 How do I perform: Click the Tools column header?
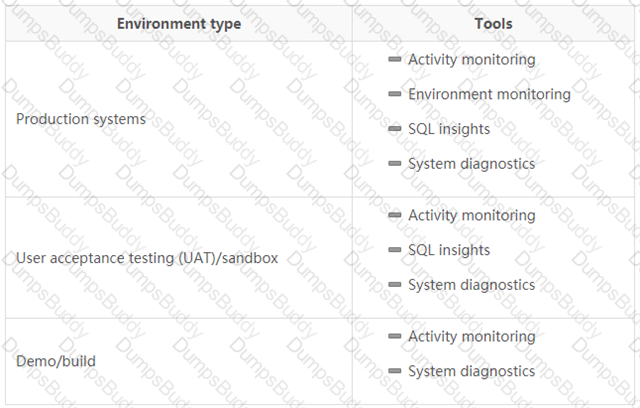pos(493,24)
